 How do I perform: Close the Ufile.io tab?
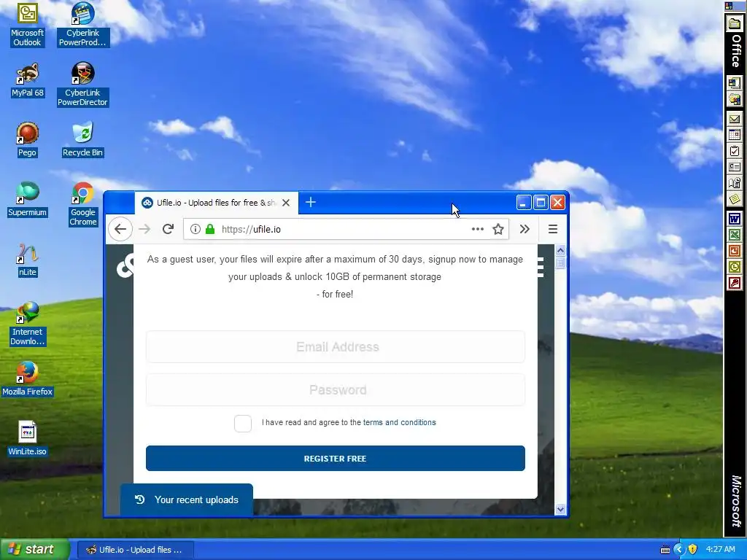coord(286,203)
